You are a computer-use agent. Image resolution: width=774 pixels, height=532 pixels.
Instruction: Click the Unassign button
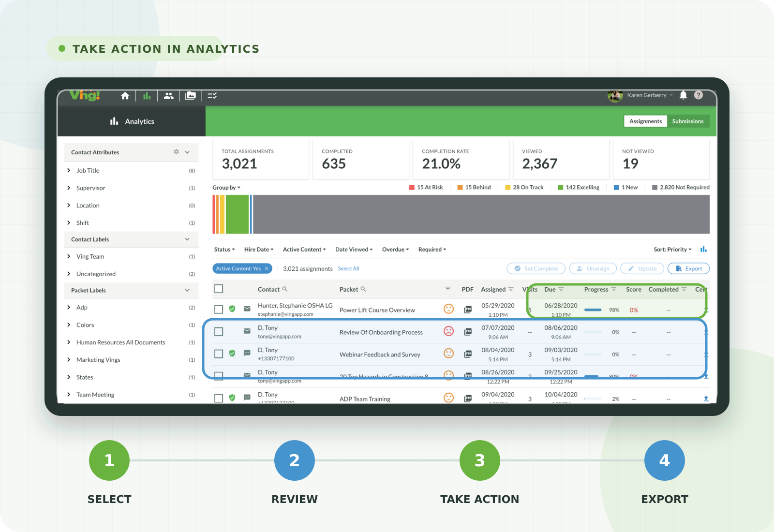point(593,268)
